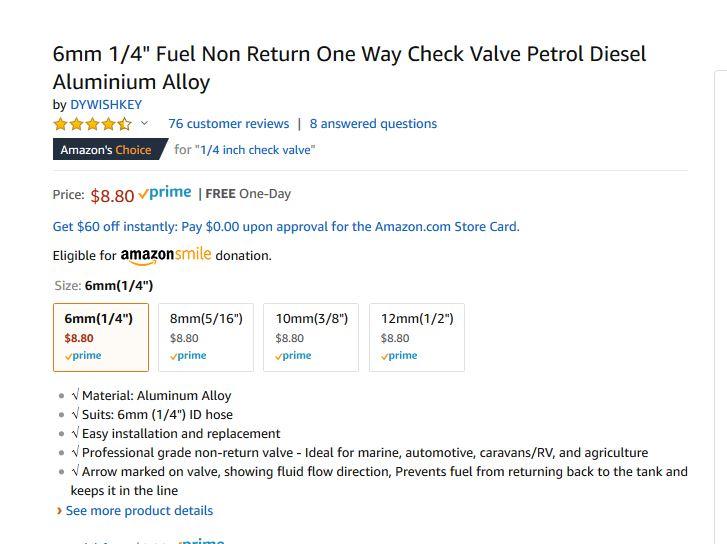Open the $60 off Store Card offer
This screenshot has width=727, height=544.
(x=286, y=227)
